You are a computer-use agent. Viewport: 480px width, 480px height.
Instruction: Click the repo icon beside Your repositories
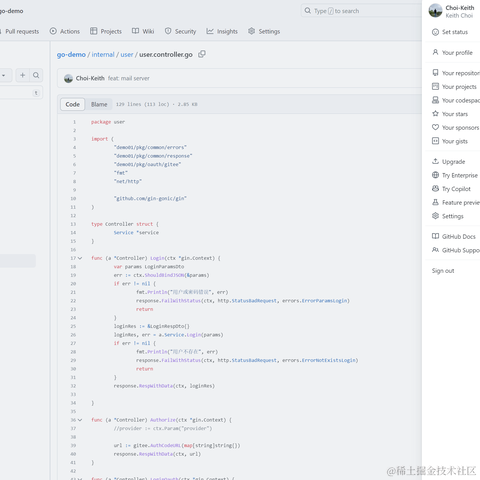click(435, 73)
